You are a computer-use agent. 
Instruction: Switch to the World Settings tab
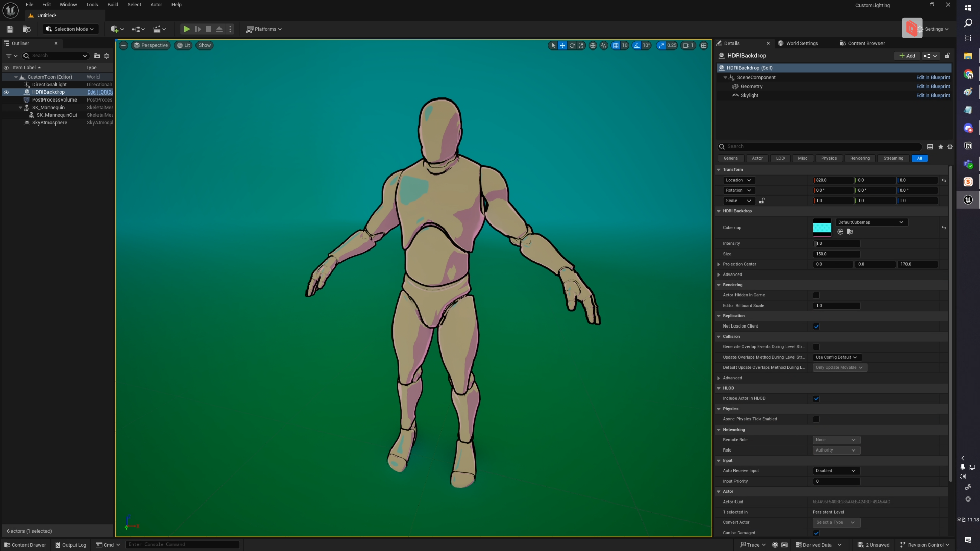(x=801, y=44)
